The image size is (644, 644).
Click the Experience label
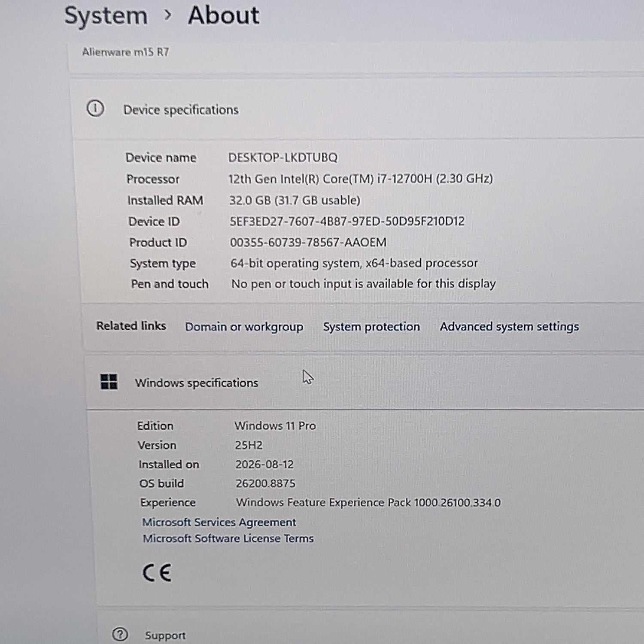click(168, 502)
